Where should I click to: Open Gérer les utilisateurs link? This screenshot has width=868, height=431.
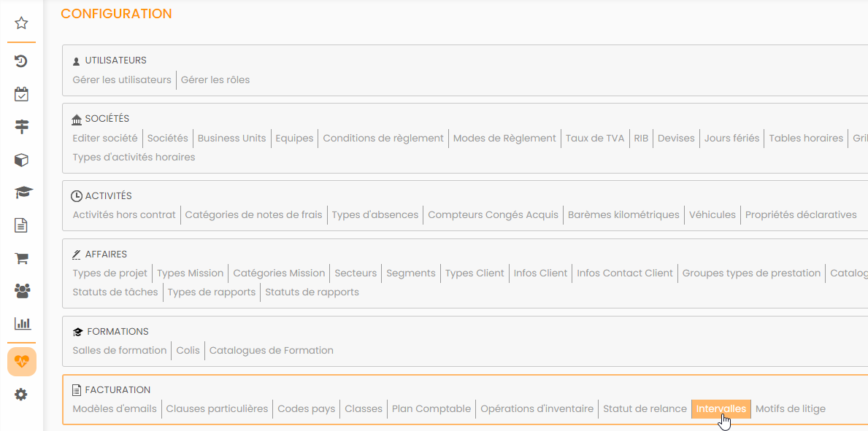[122, 79]
